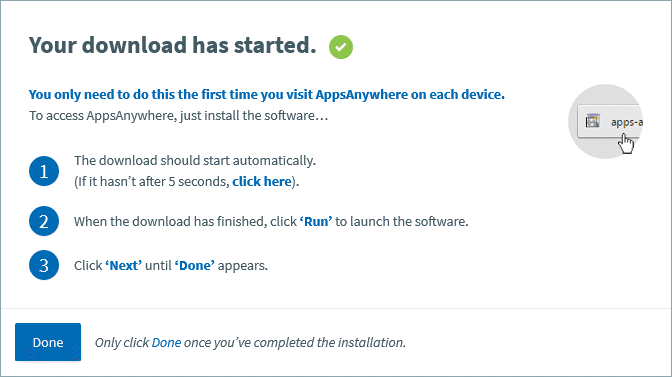672x377 pixels.
Task: Click the blue 'Run' highlighted text
Action: tap(316, 221)
